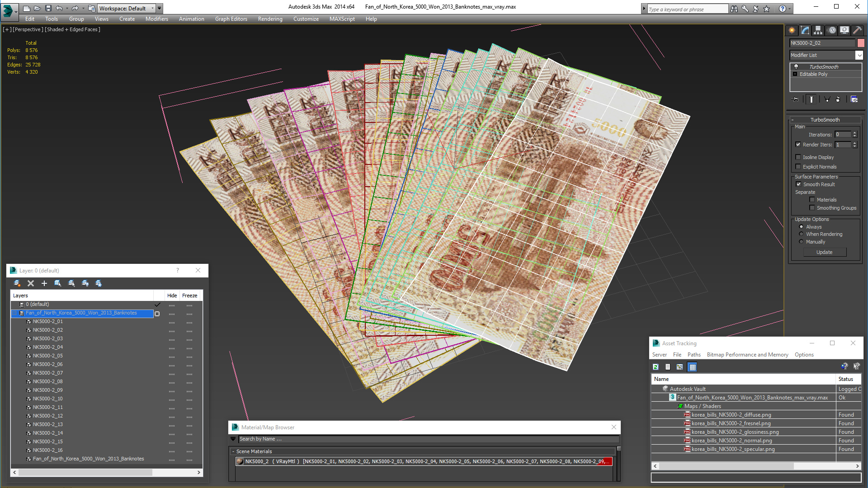Undo the last action with the Undo arrow
Viewport: 868px width, 488px height.
(x=59, y=8)
